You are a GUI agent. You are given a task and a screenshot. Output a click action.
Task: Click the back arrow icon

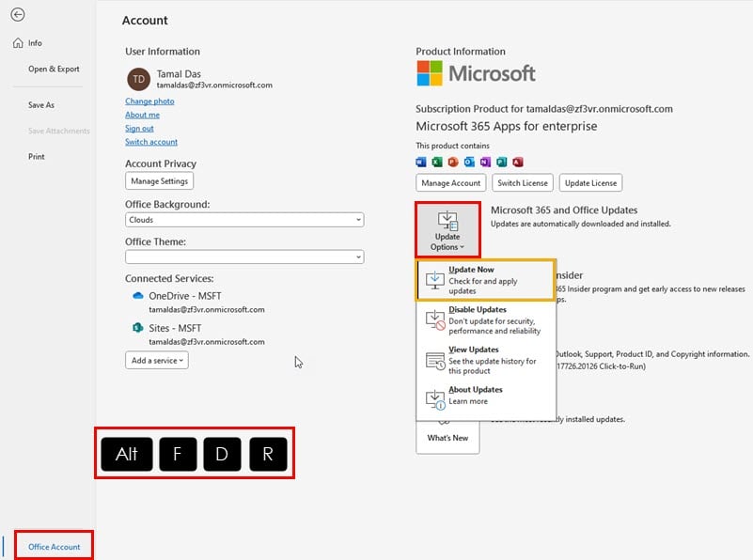click(18, 15)
